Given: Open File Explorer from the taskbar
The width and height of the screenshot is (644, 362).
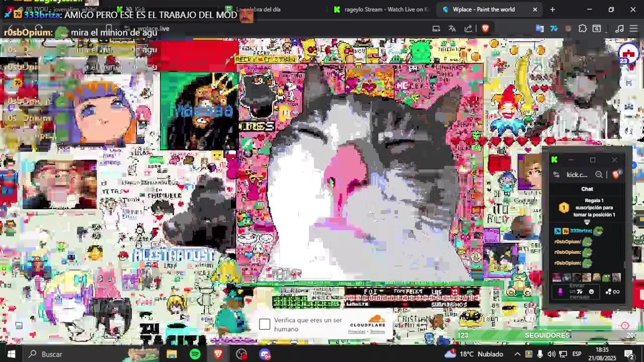Looking at the screenshot, I should coord(172,354).
